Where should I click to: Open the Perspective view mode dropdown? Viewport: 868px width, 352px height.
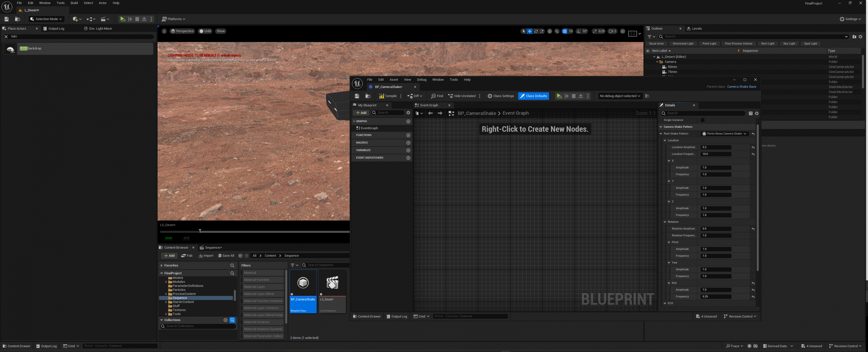[182, 31]
